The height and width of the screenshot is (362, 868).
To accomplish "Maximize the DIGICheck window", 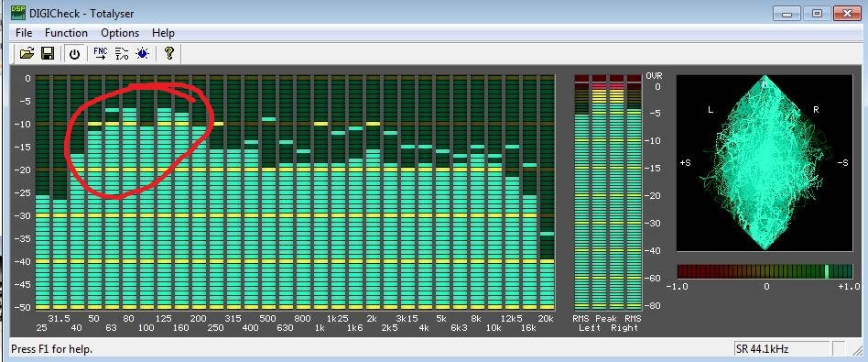I will (816, 13).
